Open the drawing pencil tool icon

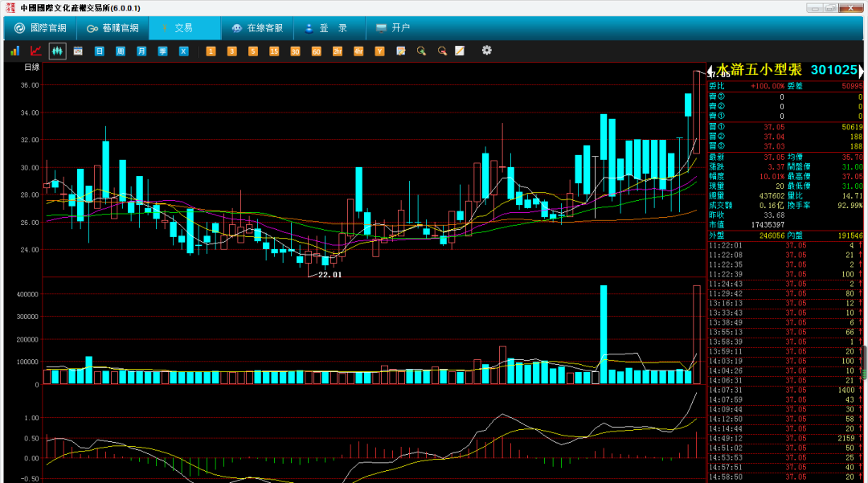pos(460,51)
